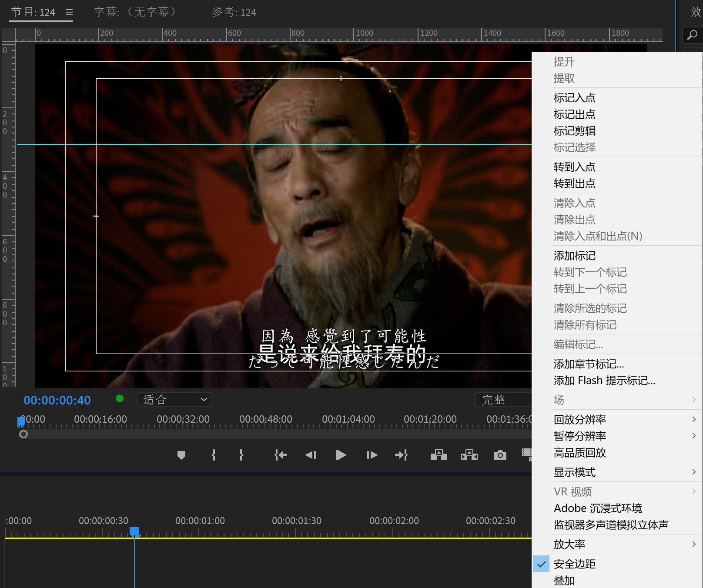Uncheck the 安全边距 option
Viewport: 703px width, 588px height.
(x=617, y=564)
